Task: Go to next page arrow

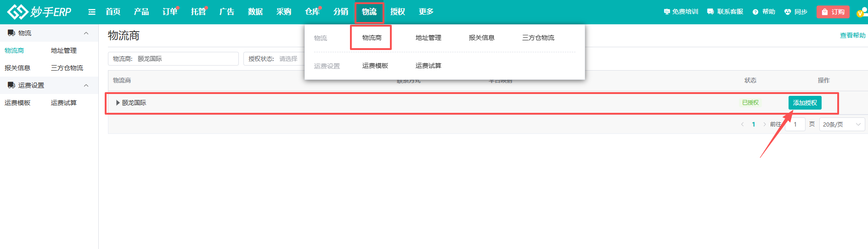Action: tap(764, 124)
